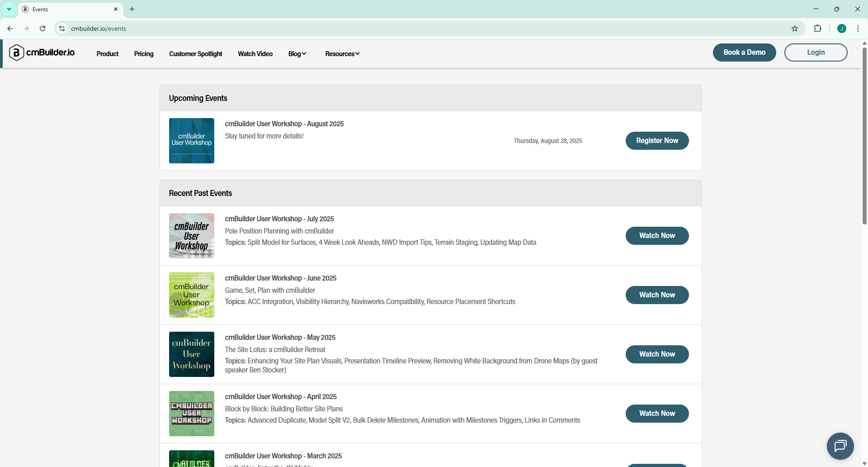This screenshot has height=467, width=868.
Task: Open site information icon in address bar
Action: tap(62, 29)
